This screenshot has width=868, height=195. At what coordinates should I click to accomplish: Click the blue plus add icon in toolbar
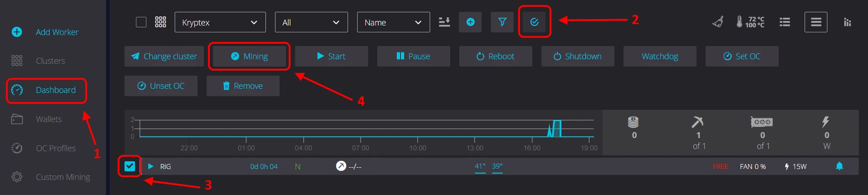(470, 22)
